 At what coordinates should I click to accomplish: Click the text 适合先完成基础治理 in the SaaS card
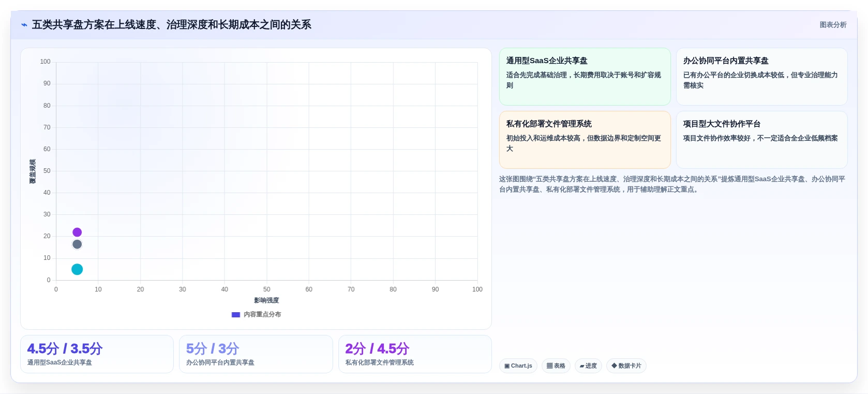(536, 75)
